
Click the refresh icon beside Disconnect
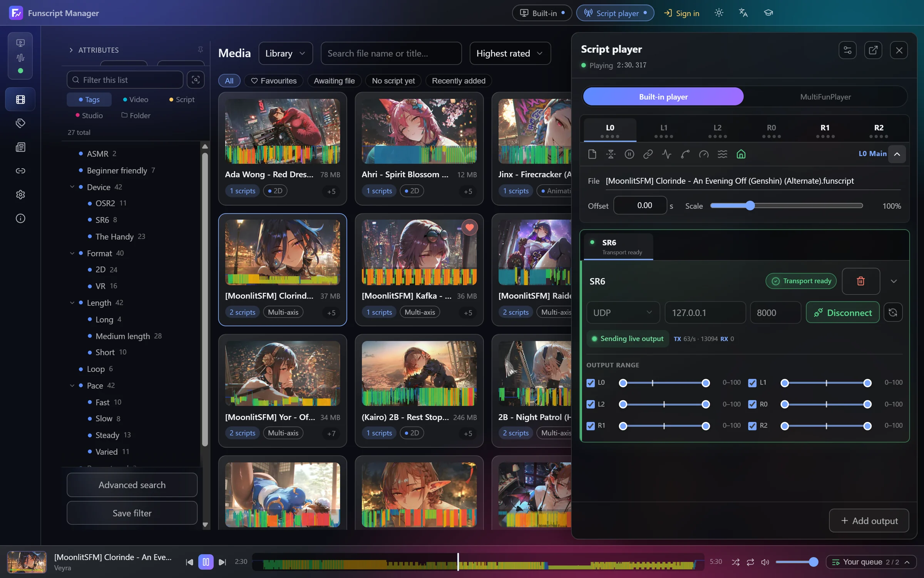893,313
